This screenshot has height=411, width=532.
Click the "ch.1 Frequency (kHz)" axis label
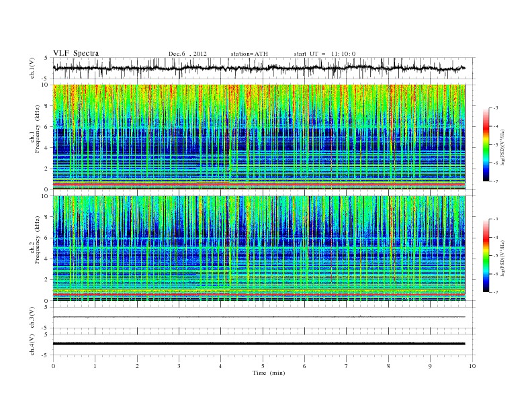pos(35,129)
